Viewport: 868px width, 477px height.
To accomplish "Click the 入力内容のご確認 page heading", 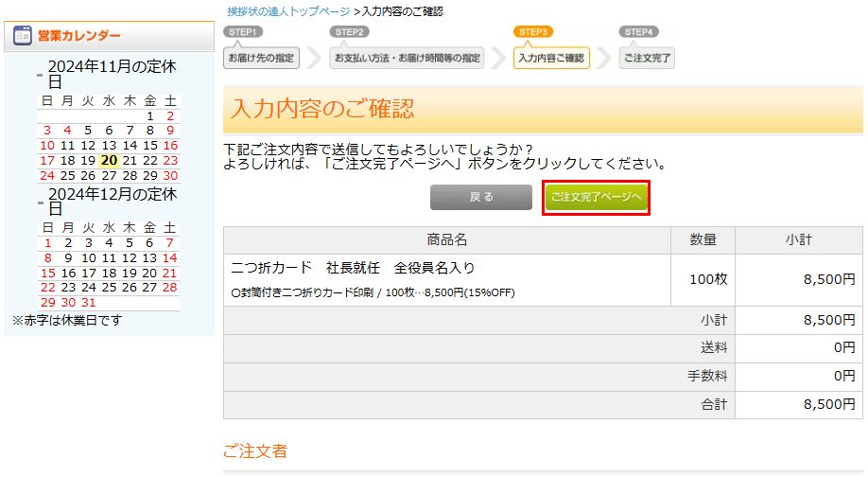I will 322,108.
